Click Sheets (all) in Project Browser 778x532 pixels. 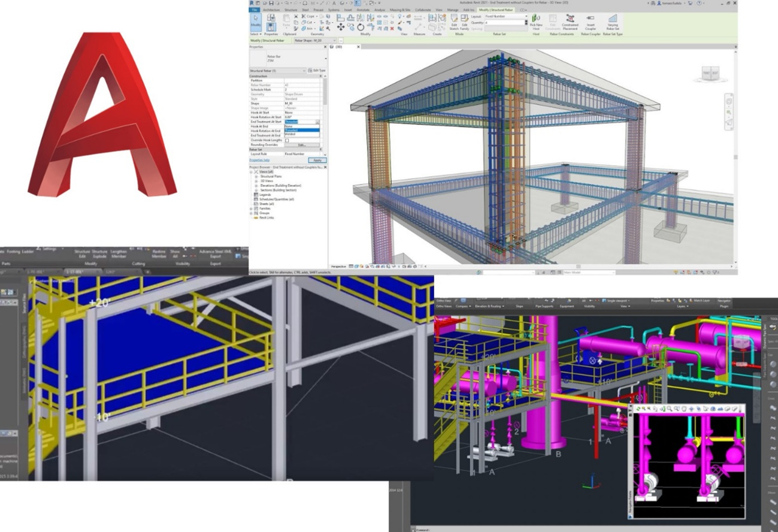pos(266,204)
